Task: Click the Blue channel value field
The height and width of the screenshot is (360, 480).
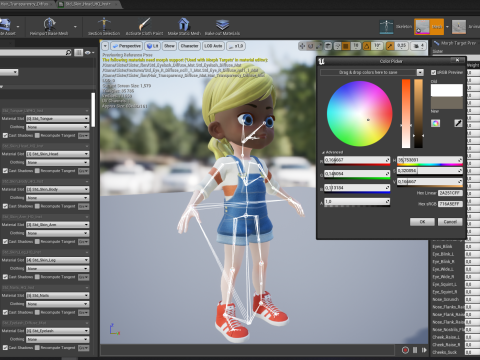Action: pyautogui.click(x=357, y=188)
